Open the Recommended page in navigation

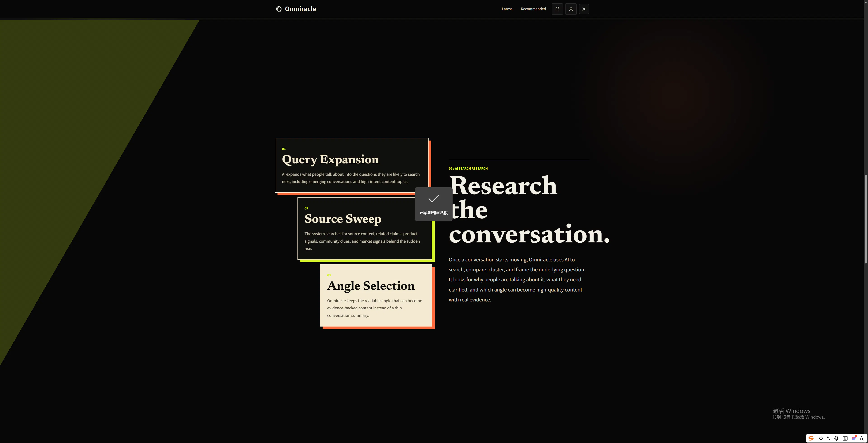533,9
